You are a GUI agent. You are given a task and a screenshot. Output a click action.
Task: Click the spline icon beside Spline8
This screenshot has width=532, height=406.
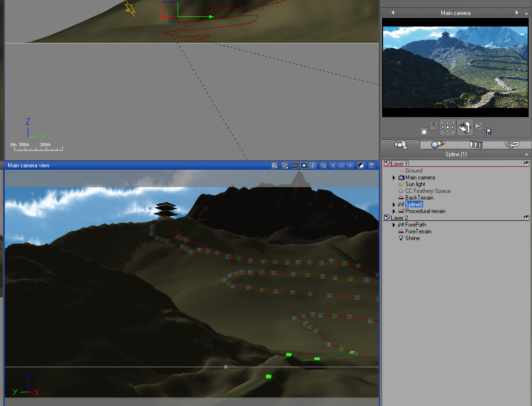pyautogui.click(x=401, y=204)
